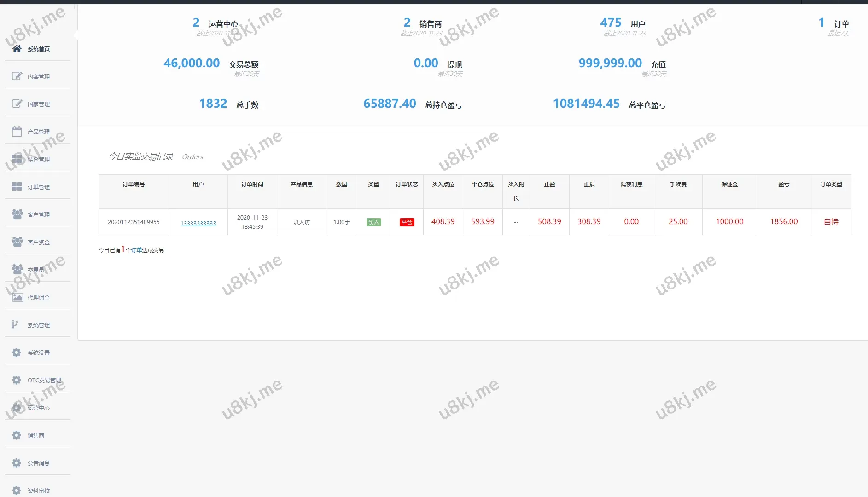Click the picture icon next to 代理佣金
Viewport: 868px width, 497px height.
point(17,297)
